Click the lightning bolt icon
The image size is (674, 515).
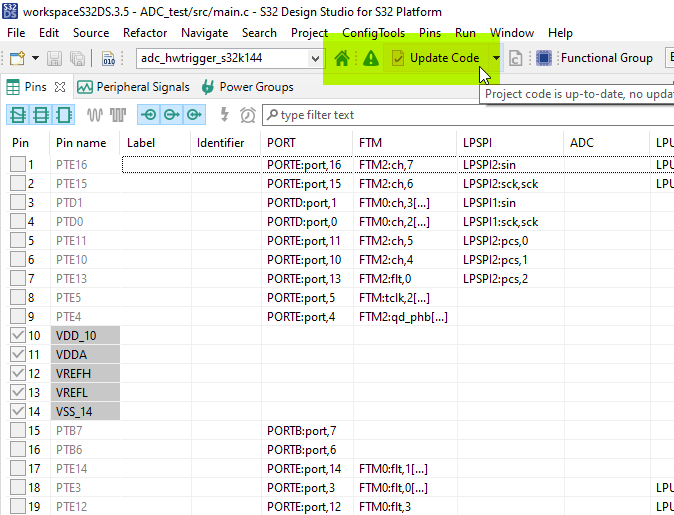224,115
